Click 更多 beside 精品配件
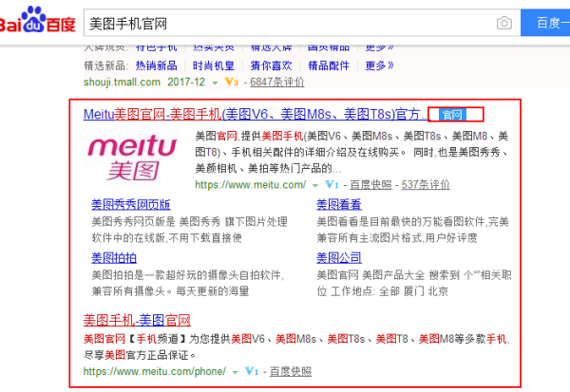 click(x=379, y=65)
